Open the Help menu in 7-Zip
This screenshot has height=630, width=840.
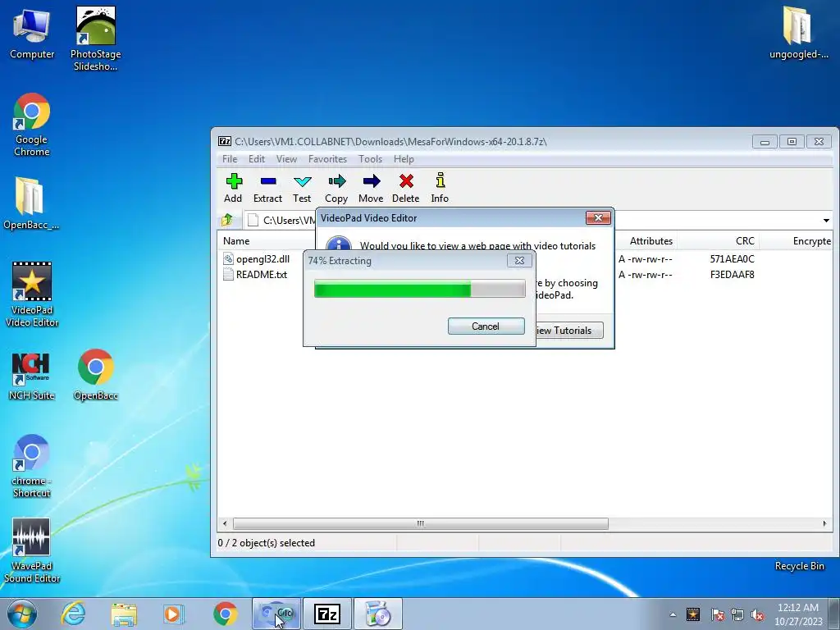[x=404, y=159]
